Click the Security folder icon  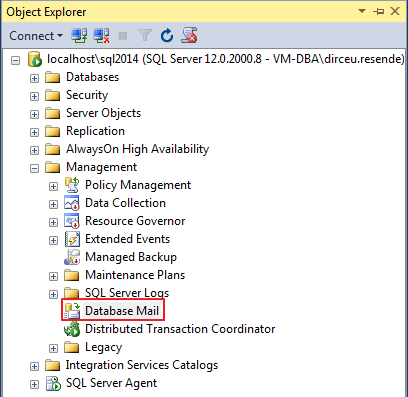pyautogui.click(x=52, y=95)
